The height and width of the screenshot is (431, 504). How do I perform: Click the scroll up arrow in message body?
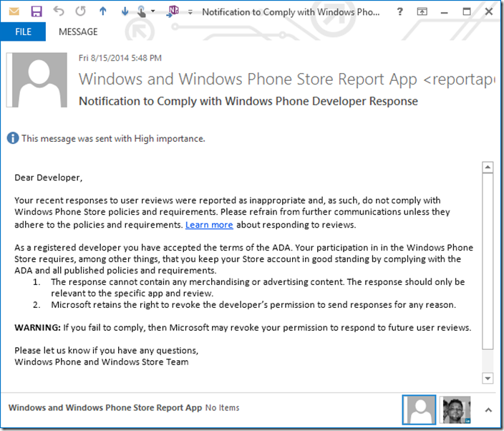coord(488,168)
